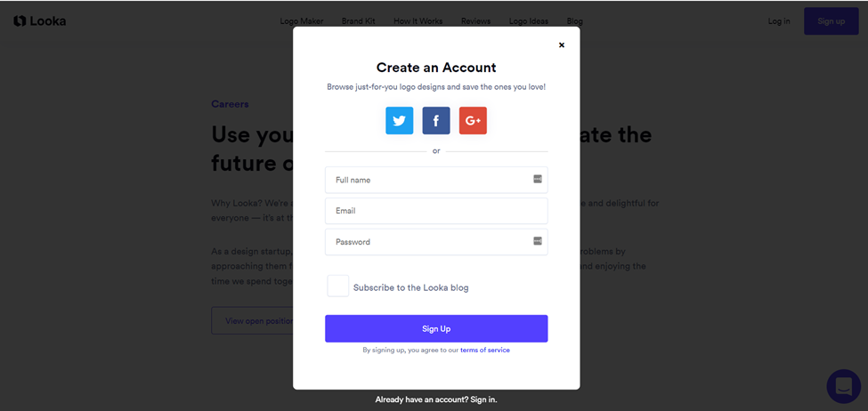Follow the Sign in link below dialog
This screenshot has width=868, height=411.
coord(483,399)
